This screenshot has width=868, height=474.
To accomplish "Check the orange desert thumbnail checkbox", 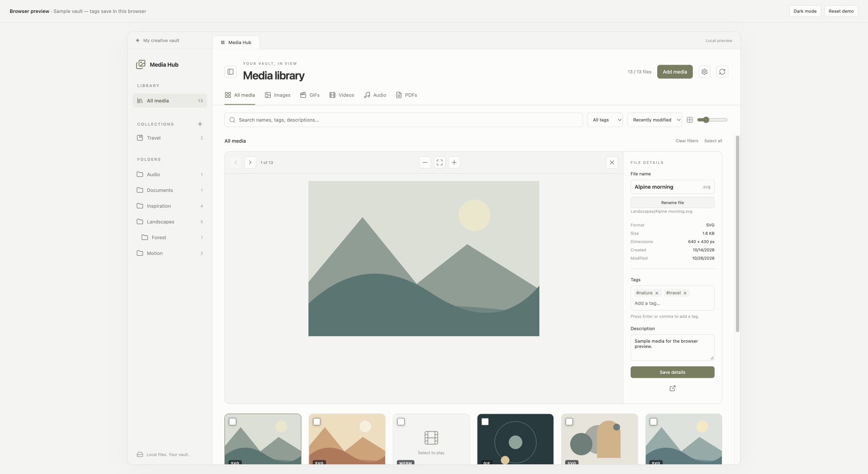I will pyautogui.click(x=317, y=421).
